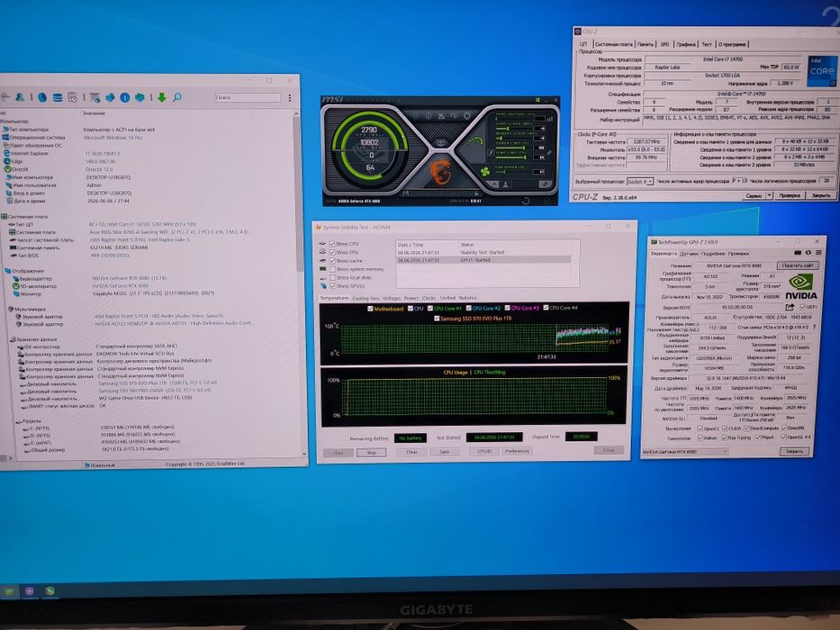Open the Service dropdown arrow in CPU-Z
Screen dimensions: 840x630
point(769,195)
